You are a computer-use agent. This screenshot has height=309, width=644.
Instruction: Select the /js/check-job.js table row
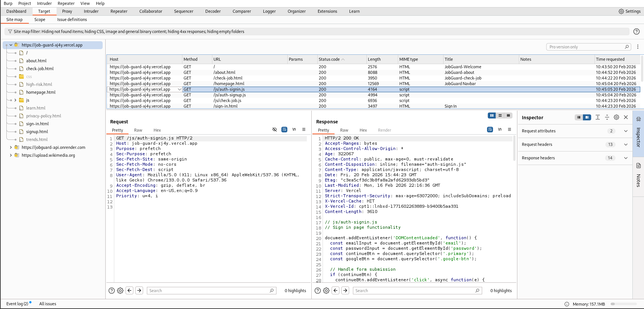pos(373,100)
